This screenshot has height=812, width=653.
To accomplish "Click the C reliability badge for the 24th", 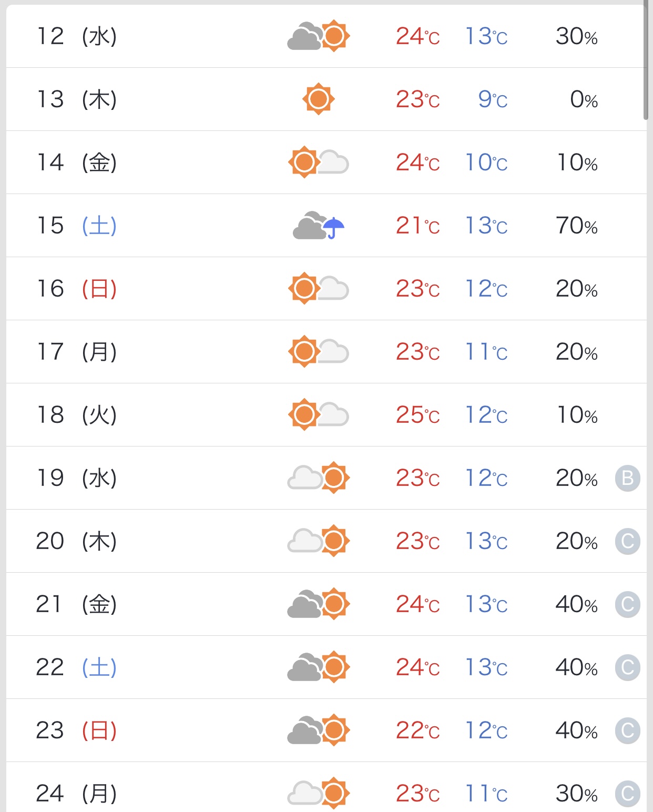I will tap(627, 794).
